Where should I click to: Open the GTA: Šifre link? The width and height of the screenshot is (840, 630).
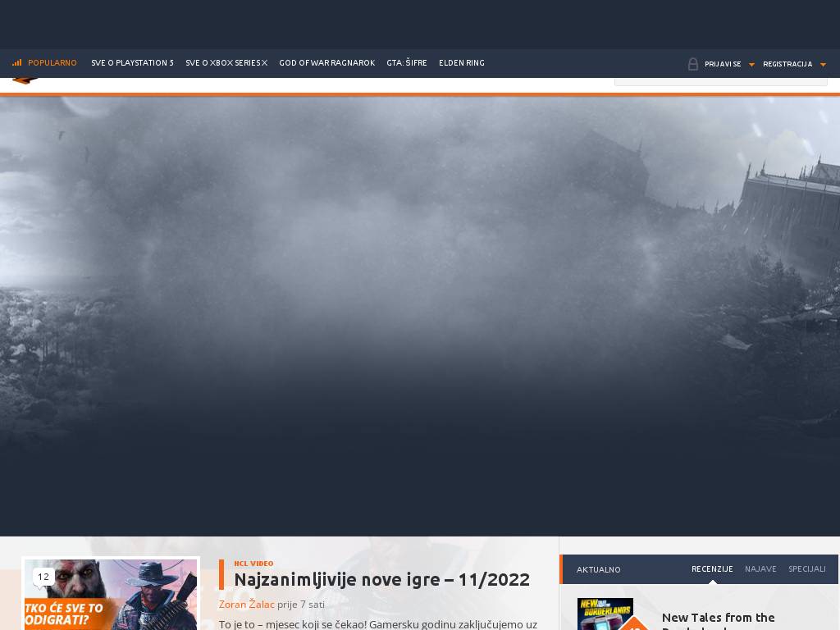point(407,63)
